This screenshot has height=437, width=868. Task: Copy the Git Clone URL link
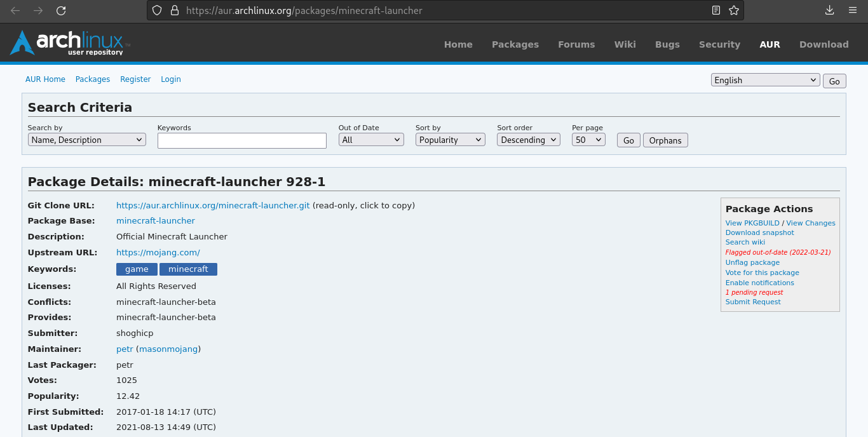pos(213,205)
